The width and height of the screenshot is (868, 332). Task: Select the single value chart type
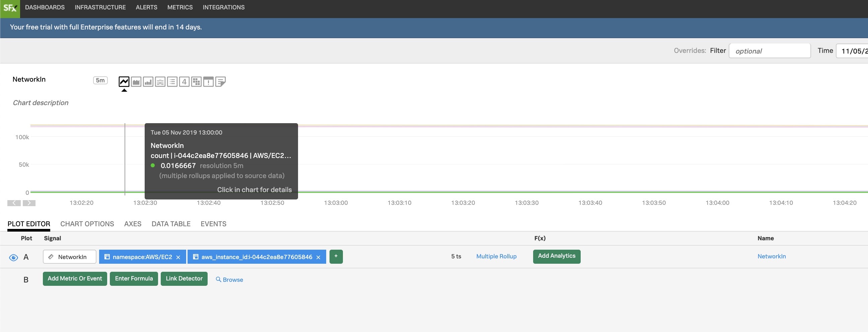click(x=184, y=81)
